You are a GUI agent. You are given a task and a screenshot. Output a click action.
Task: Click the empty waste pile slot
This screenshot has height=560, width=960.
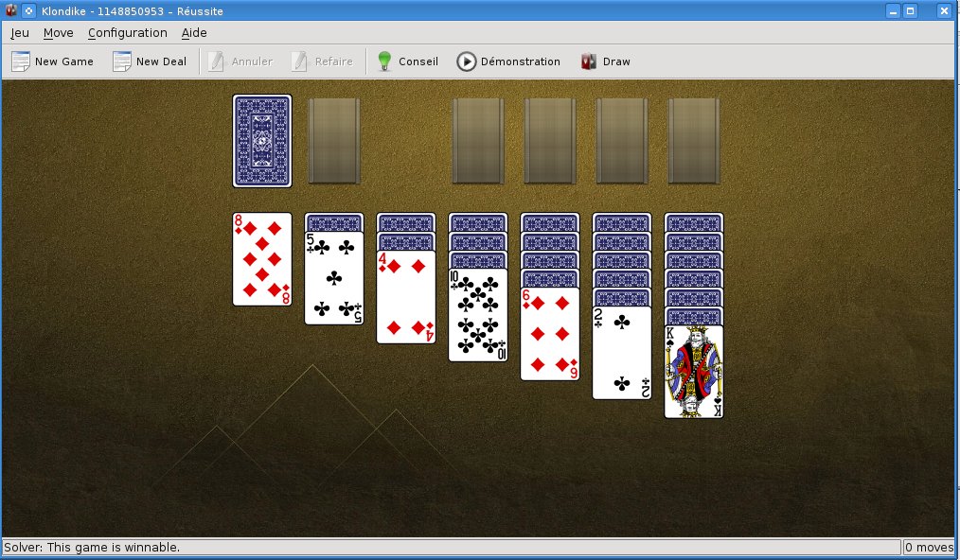333,141
